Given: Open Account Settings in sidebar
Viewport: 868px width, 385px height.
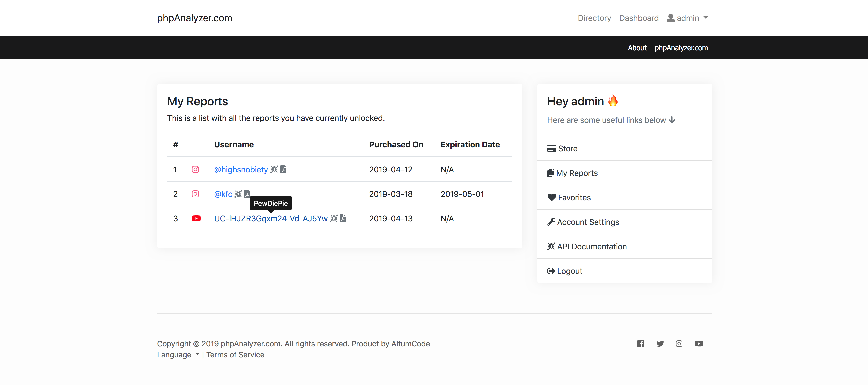Looking at the screenshot, I should coord(588,222).
